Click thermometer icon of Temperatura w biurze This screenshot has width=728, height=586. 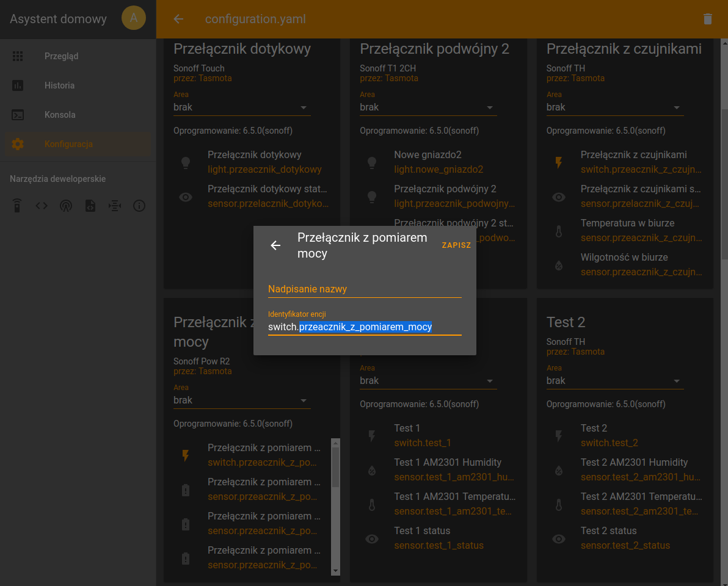(x=559, y=231)
